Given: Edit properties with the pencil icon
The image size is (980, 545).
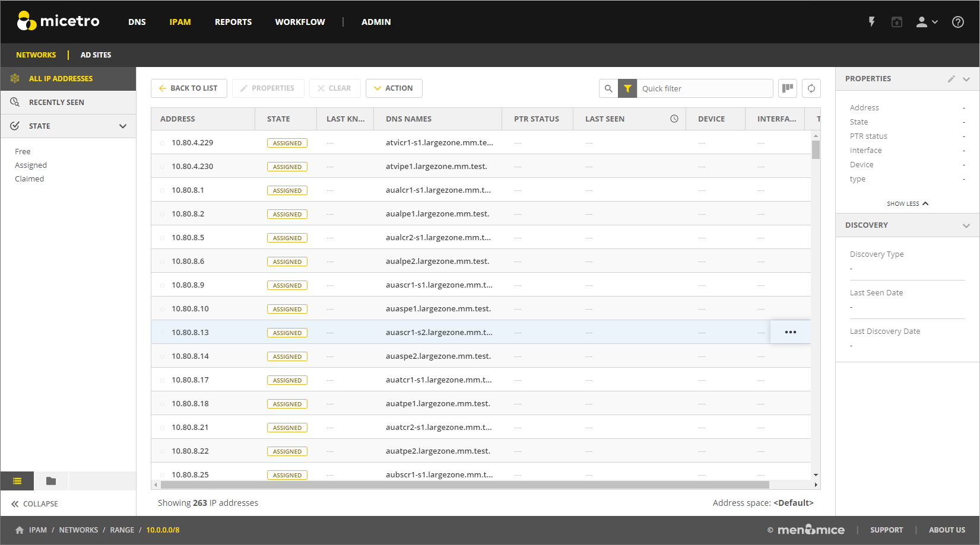Looking at the screenshot, I should [x=951, y=79].
